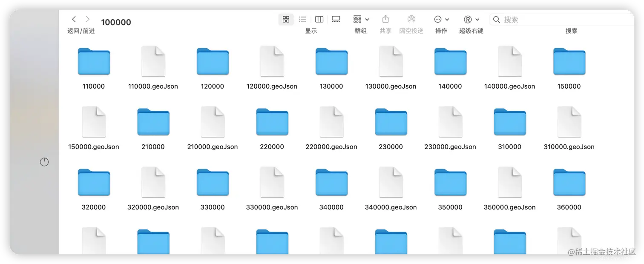This screenshot has height=264, width=644.
Task: Select the 110000 folder
Action: click(x=94, y=62)
